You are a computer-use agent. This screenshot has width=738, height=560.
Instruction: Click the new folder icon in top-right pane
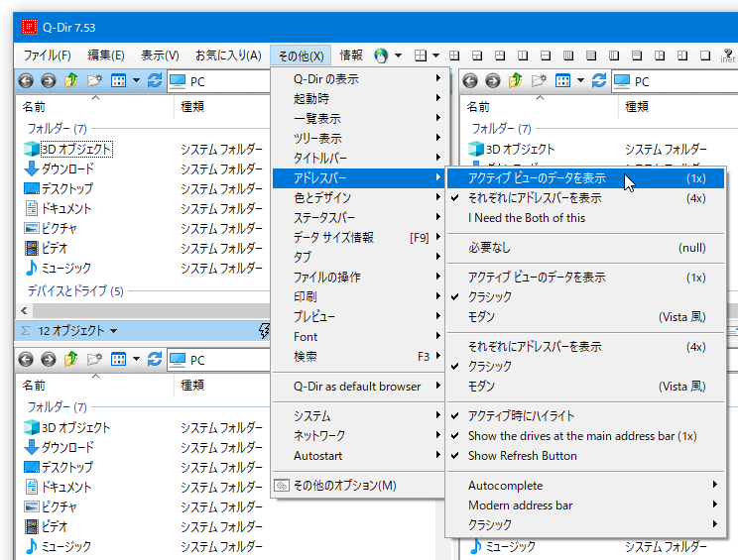[539, 81]
